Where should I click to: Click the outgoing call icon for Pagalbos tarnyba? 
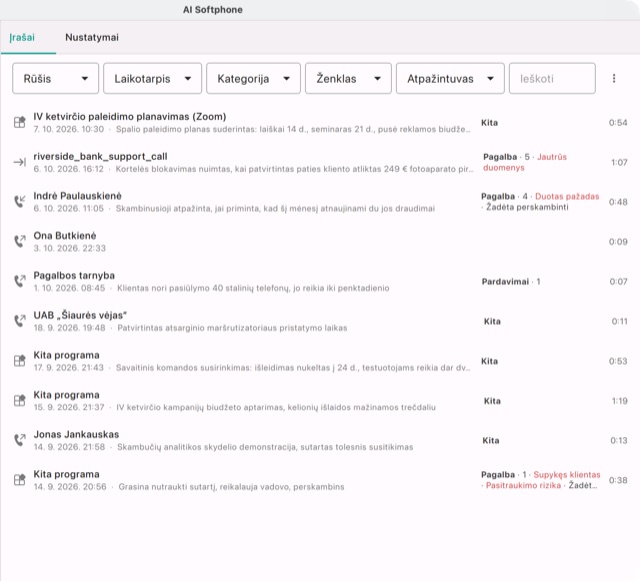[x=20, y=281]
